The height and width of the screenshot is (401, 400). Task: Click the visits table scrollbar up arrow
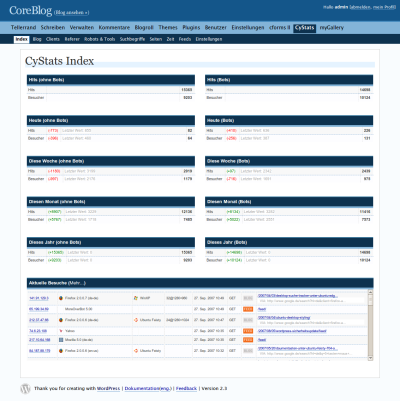(x=370, y=292)
